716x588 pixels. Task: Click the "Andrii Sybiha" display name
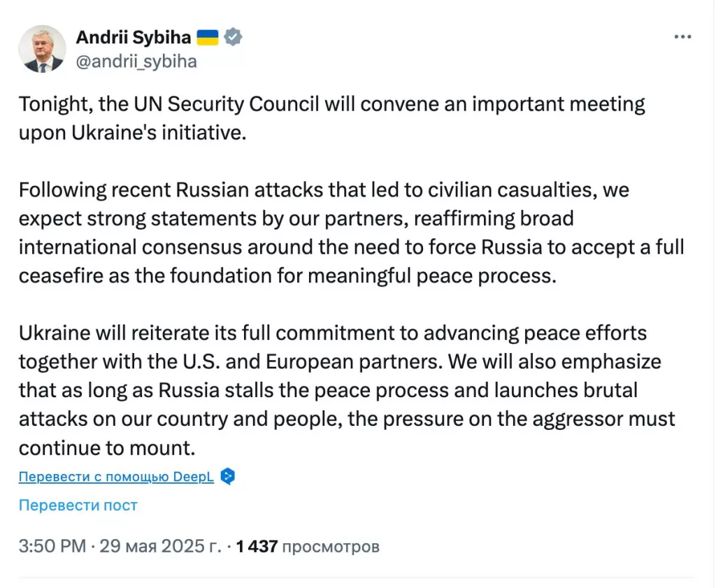[133, 37]
